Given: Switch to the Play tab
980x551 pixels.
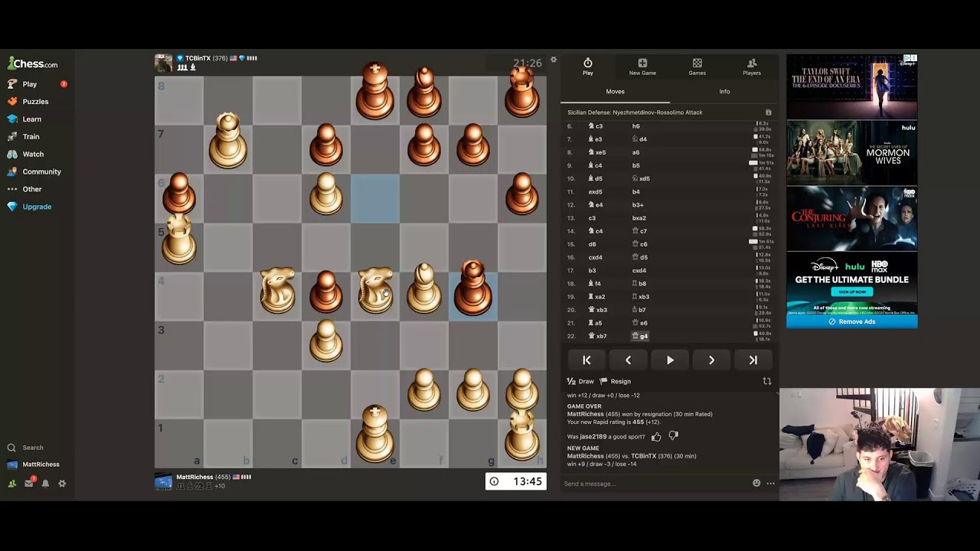Looking at the screenshot, I should [x=588, y=67].
